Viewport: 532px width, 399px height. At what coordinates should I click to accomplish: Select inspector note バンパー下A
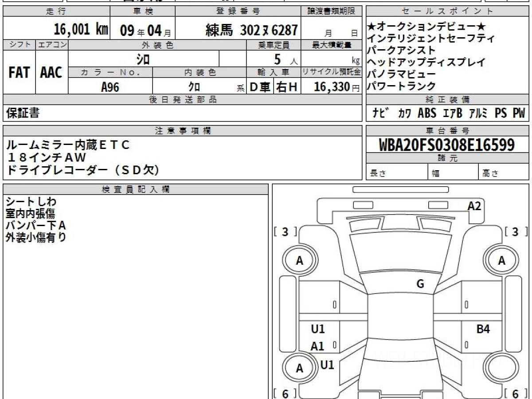35,226
